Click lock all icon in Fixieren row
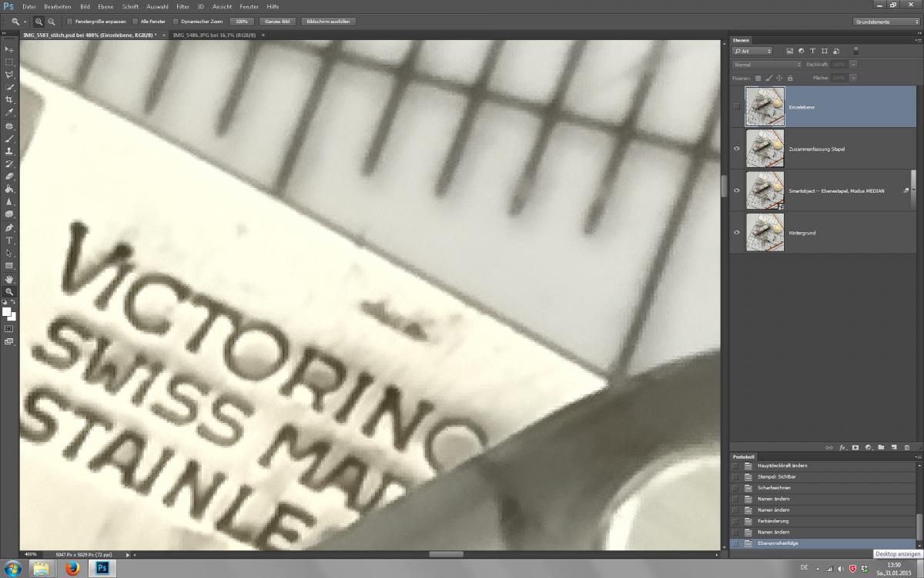This screenshot has height=578, width=924. point(791,78)
